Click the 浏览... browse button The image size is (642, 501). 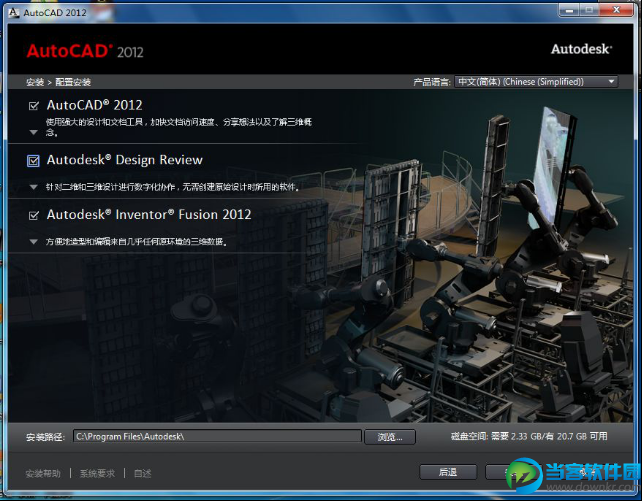point(390,437)
